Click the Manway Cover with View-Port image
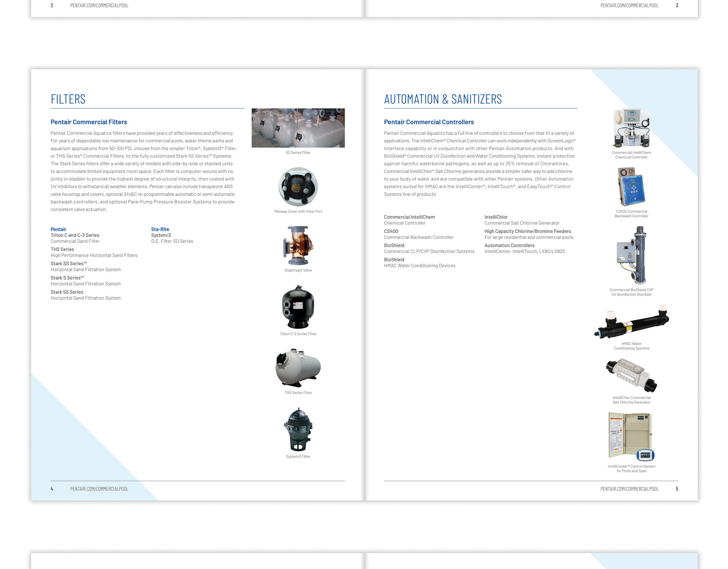728x569 pixels. pos(298,187)
